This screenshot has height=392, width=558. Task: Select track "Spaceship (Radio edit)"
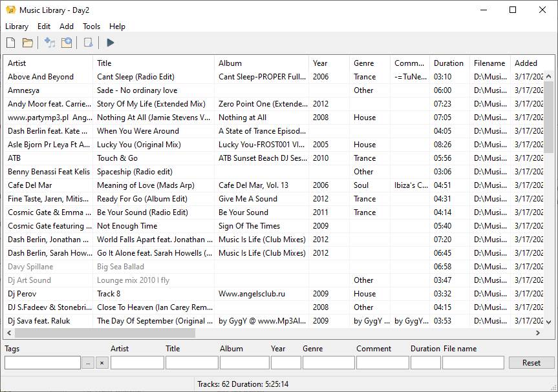[x=134, y=172]
